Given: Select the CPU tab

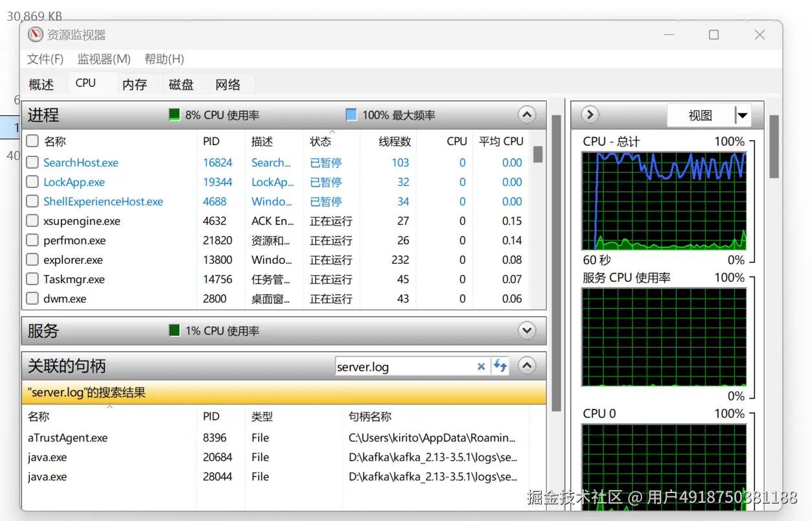Looking at the screenshot, I should pos(86,83).
